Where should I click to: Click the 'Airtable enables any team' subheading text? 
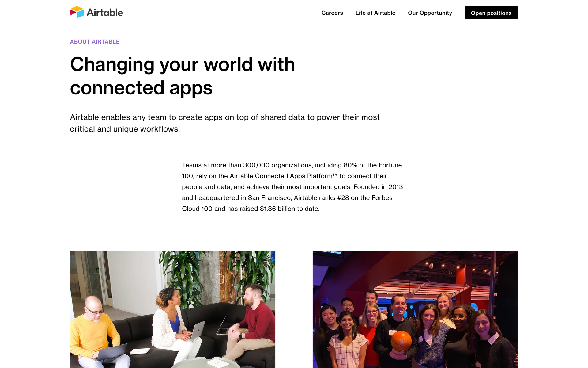tap(225, 123)
